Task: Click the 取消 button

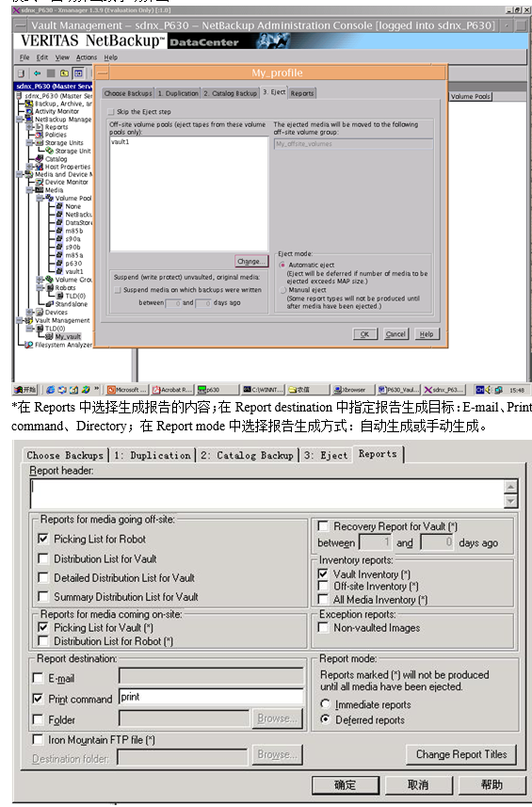Action: click(418, 784)
